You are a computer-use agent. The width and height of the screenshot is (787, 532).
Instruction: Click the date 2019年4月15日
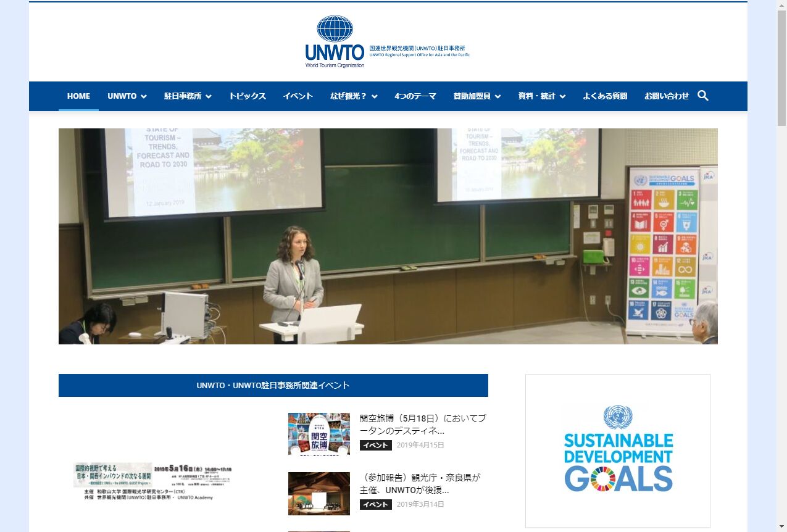(420, 445)
